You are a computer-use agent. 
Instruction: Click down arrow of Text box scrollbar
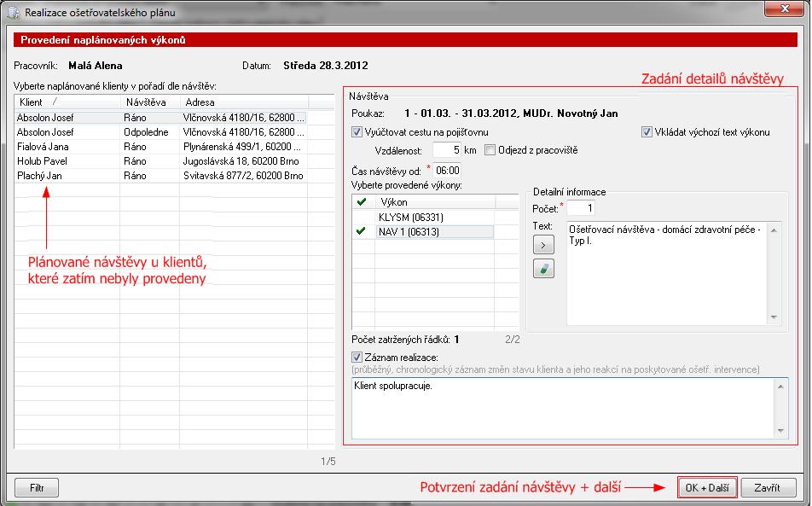(774, 317)
